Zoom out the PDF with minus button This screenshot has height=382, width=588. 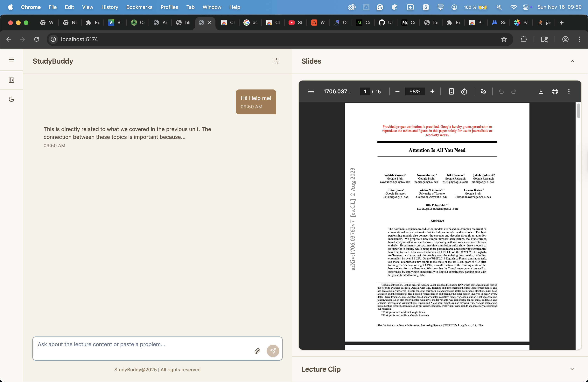point(397,92)
